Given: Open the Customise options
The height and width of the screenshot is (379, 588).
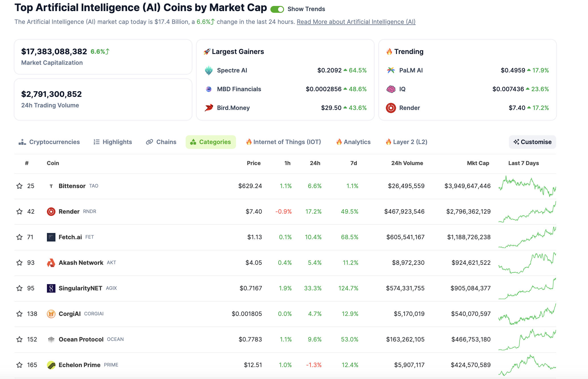Looking at the screenshot, I should 532,142.
